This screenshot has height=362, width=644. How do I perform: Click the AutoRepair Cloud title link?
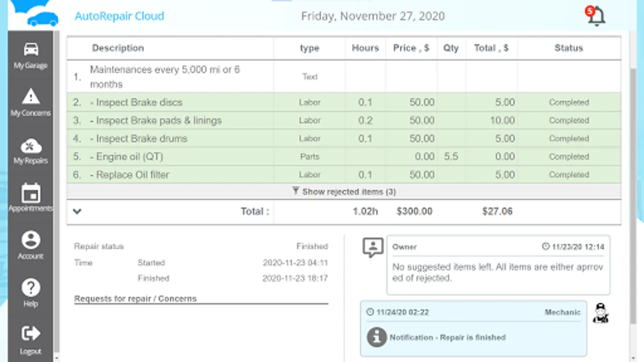click(x=120, y=16)
